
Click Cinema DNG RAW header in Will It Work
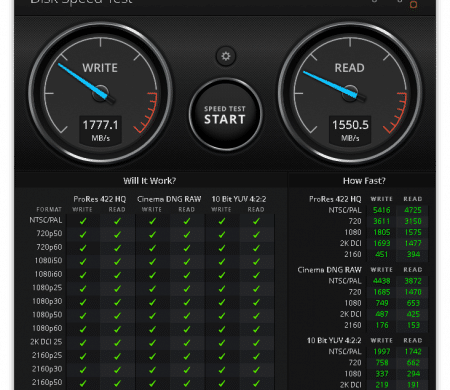pos(169,199)
